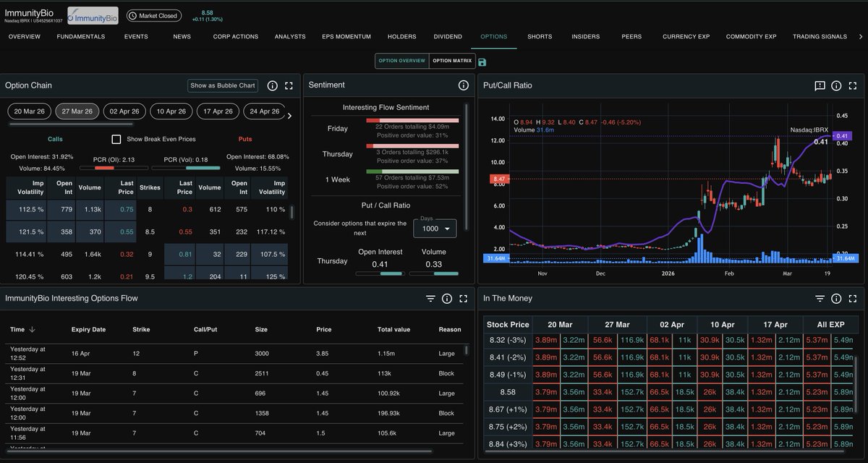Image resolution: width=868 pixels, height=463 pixels.
Task: Open Trading Signals tab
Action: [820, 36]
